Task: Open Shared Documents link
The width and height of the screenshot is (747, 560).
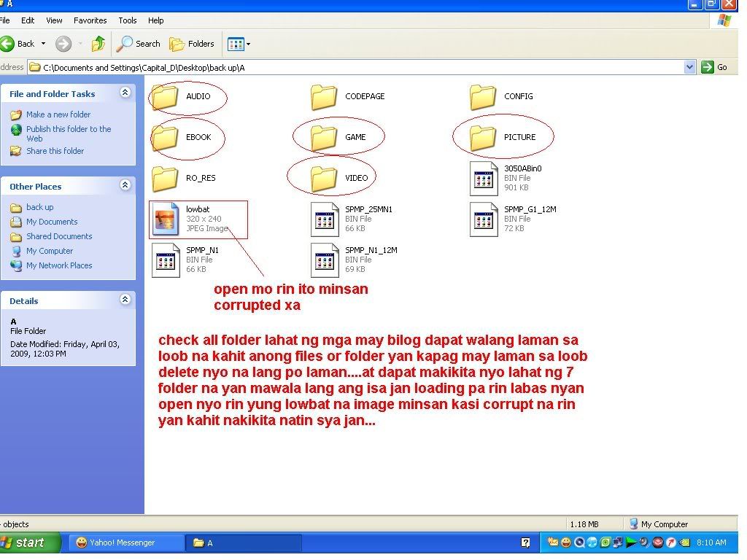Action: [x=59, y=237]
